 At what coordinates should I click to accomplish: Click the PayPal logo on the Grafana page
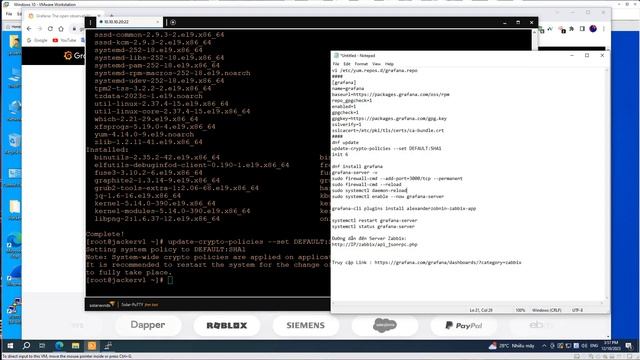click(x=463, y=325)
